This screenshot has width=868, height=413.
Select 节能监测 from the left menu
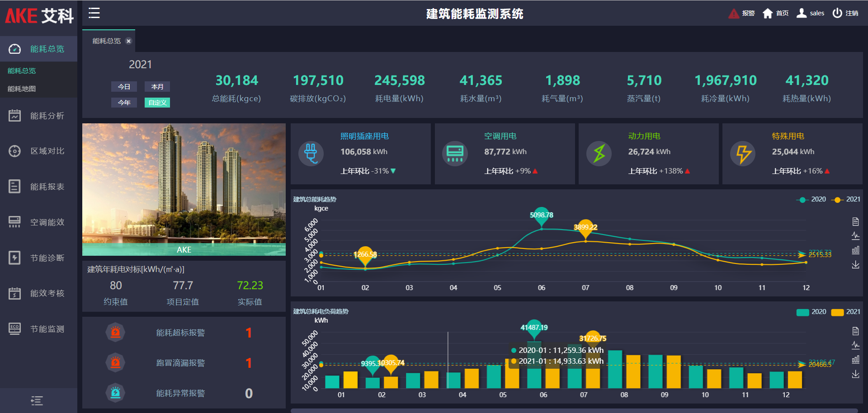(x=38, y=329)
